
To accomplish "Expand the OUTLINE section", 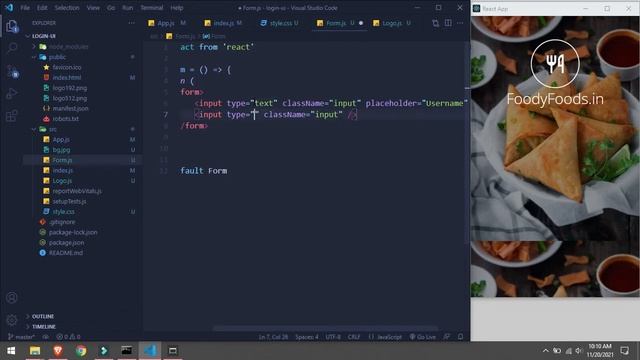I will pyautogui.click(x=42, y=316).
